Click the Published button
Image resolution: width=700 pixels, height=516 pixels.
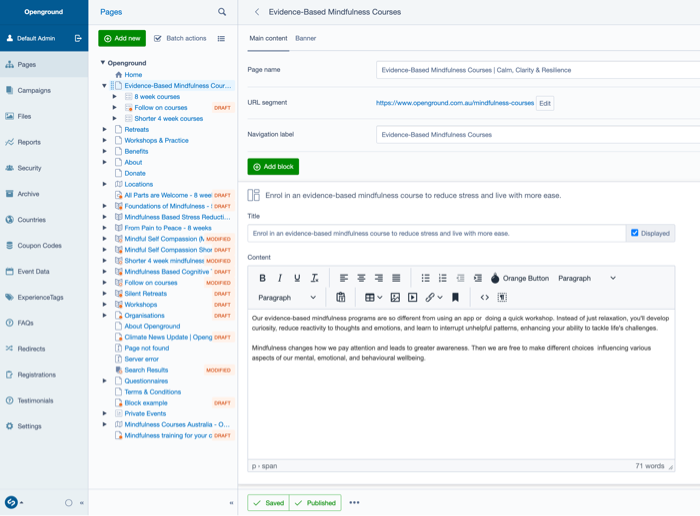pyautogui.click(x=315, y=503)
